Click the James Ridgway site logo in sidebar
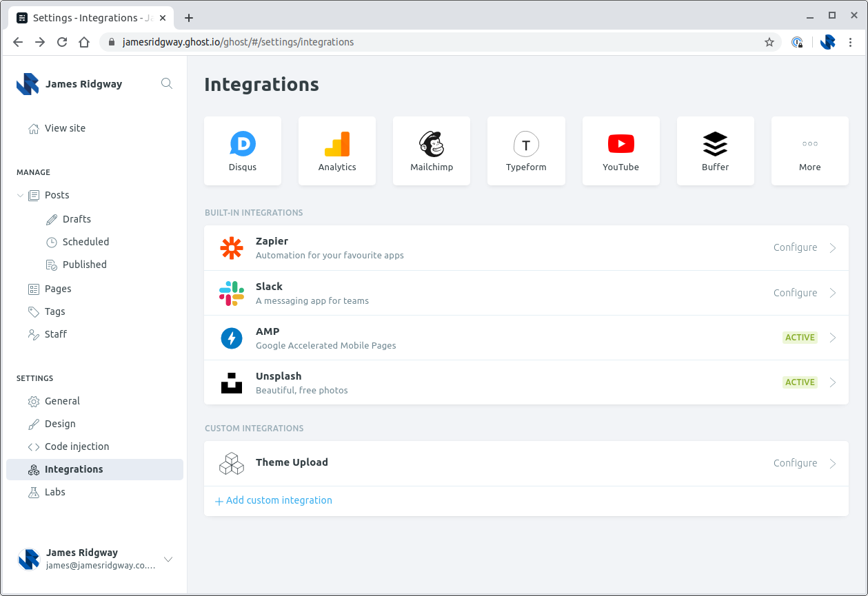This screenshot has width=868, height=596. click(x=28, y=84)
